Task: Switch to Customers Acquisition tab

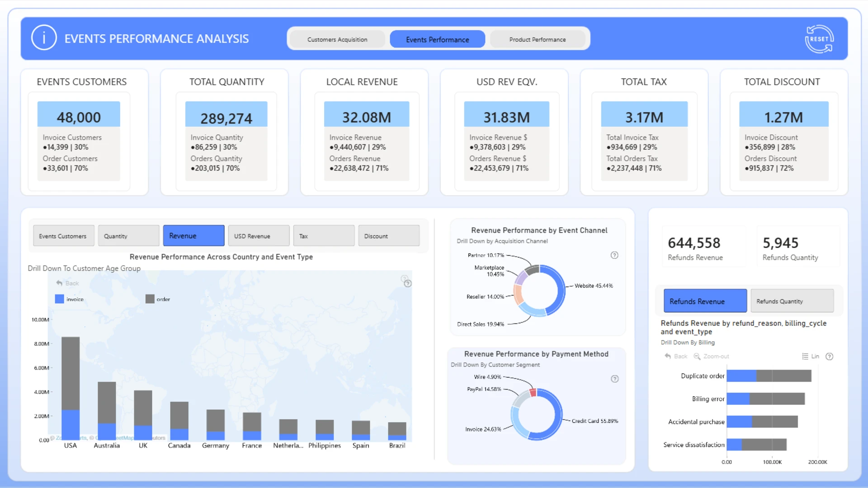Action: coord(337,39)
